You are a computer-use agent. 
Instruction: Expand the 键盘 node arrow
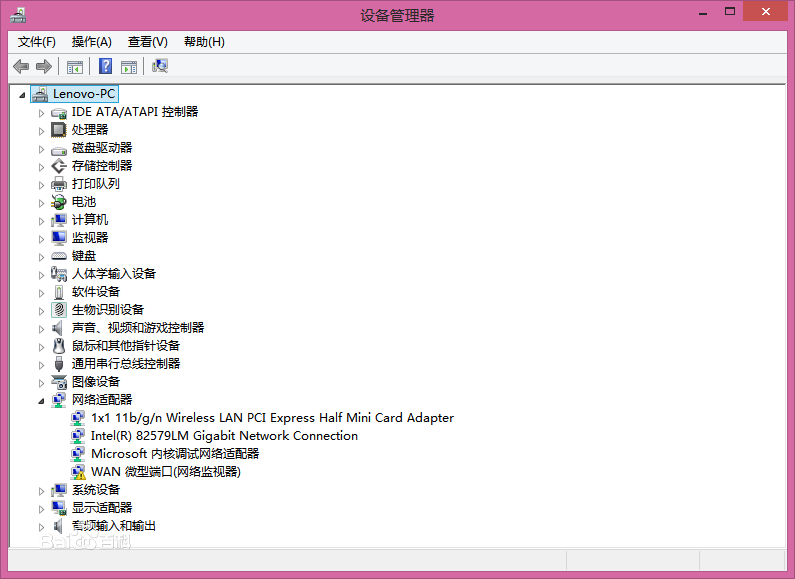click(41, 257)
